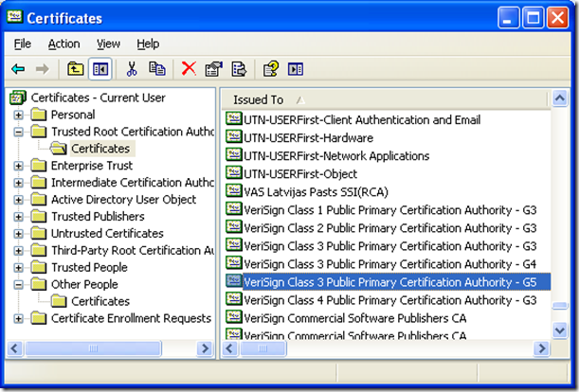This screenshot has width=579, height=392.
Task: Click the Copy toolbar icon
Action: point(157,69)
